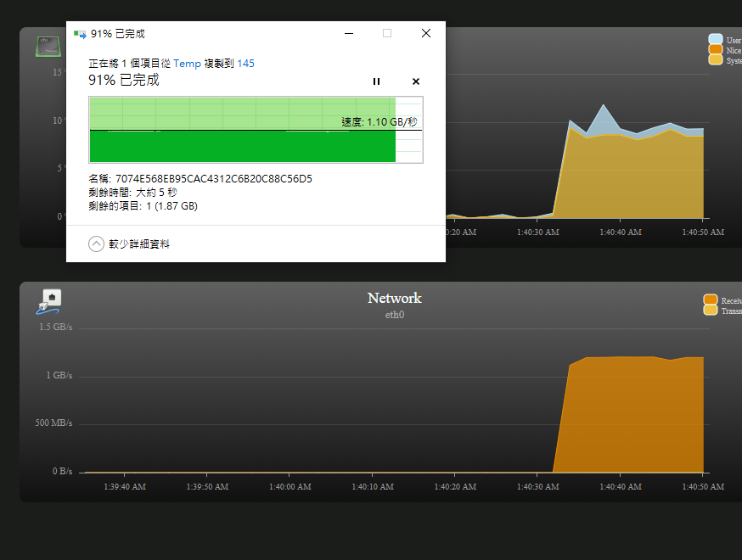
Task: Click the 1.10 GB/s speed label
Action: tap(379, 122)
